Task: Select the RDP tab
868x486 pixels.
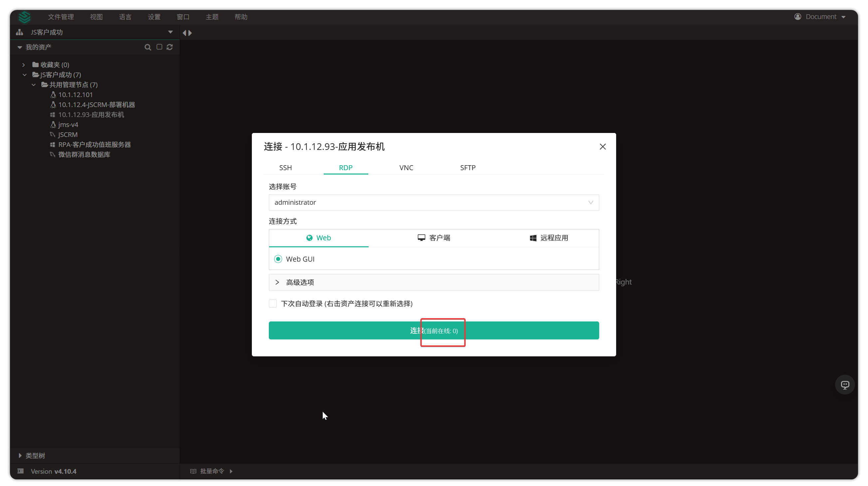Action: point(346,168)
